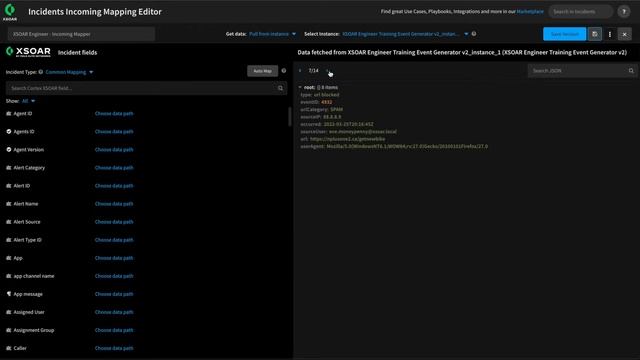Select the urlCategory SPAM value
Viewport: 640px width, 360px height.
pos(336,109)
